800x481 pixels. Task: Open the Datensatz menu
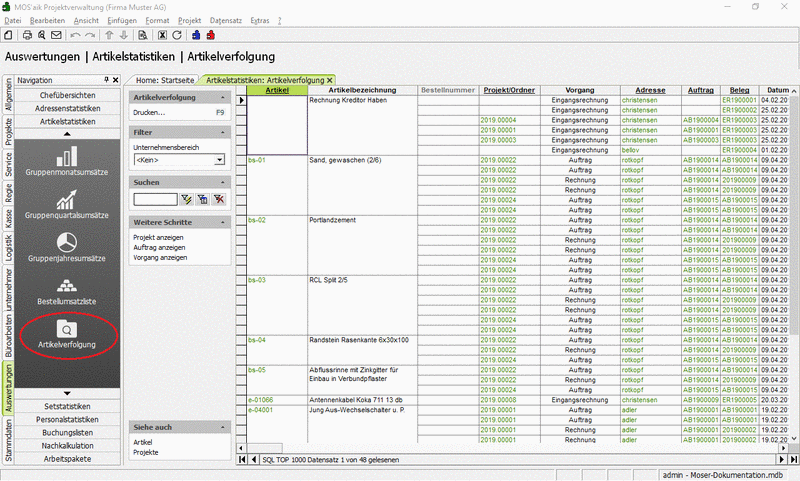click(x=226, y=20)
